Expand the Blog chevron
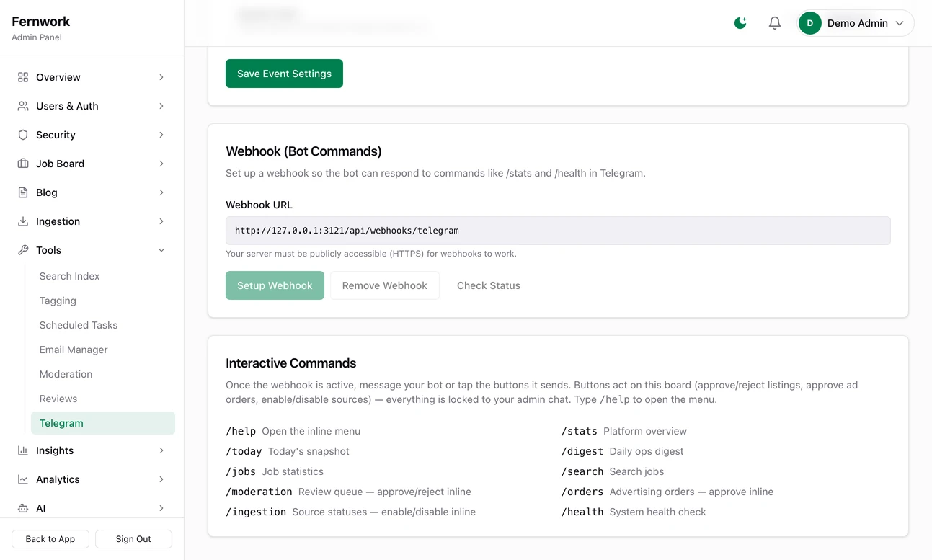The width and height of the screenshot is (932, 560). point(161,192)
